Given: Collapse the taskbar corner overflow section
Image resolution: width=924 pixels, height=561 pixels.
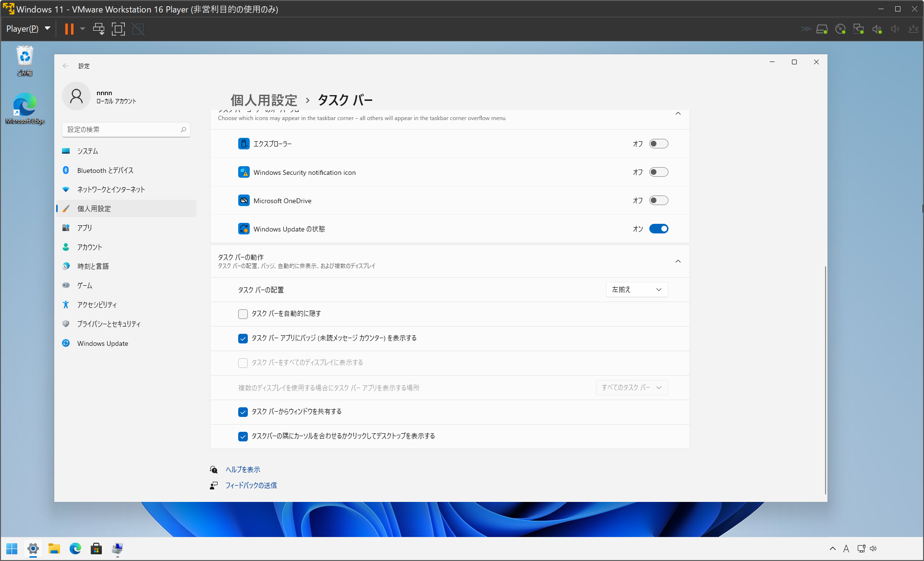Looking at the screenshot, I should (678, 114).
